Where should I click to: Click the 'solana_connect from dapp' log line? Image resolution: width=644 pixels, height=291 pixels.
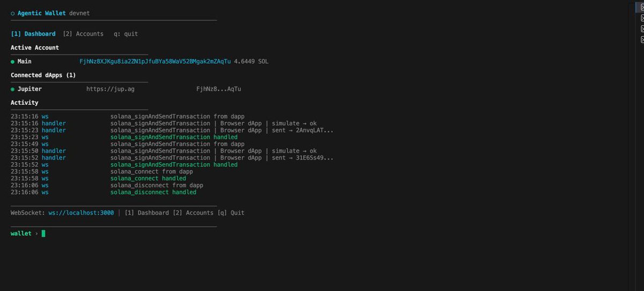(x=152, y=172)
